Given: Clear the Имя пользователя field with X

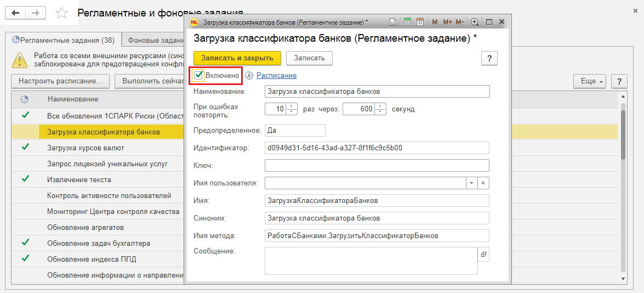Looking at the screenshot, I should pyautogui.click(x=483, y=183).
